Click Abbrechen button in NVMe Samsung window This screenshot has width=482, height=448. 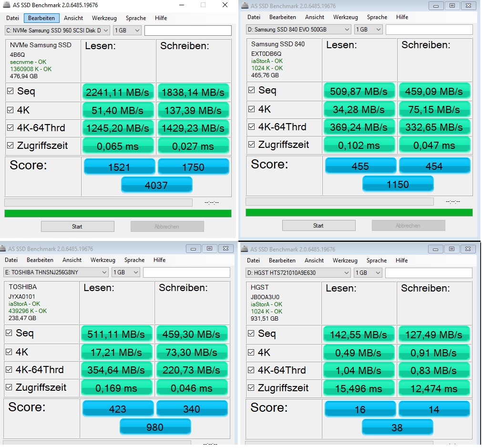[x=167, y=227]
